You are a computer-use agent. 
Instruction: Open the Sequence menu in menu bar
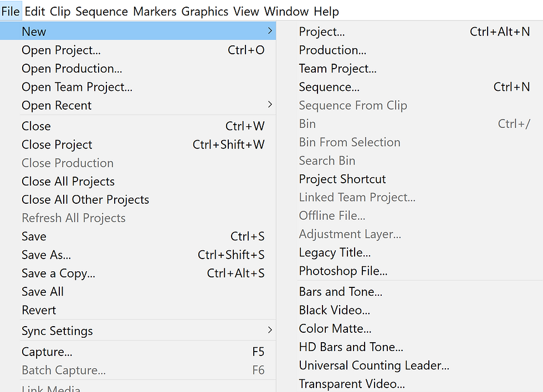point(101,11)
